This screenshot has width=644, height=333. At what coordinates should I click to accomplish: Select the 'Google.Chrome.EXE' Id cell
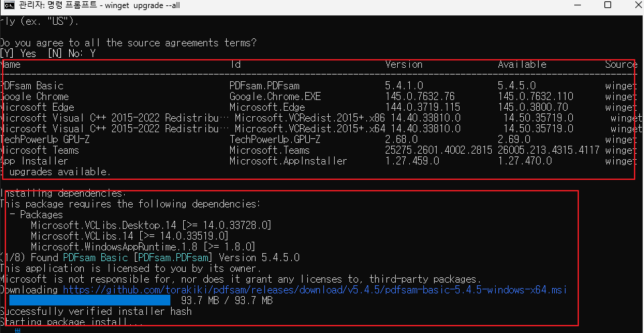click(275, 97)
